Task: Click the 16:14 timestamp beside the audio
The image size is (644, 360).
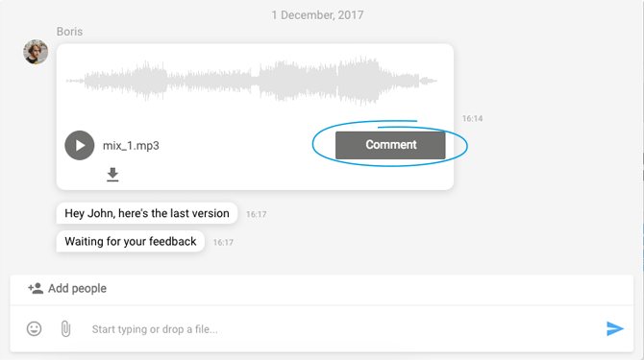Action: 472,118
